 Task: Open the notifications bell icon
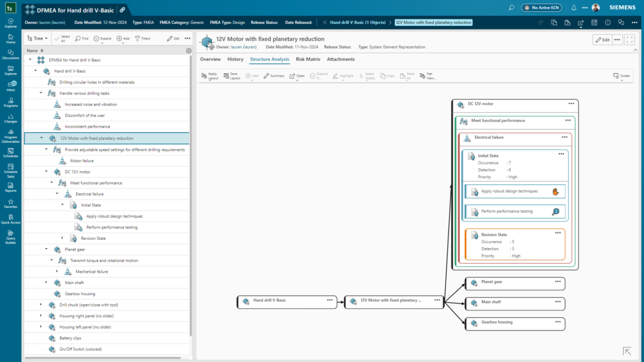click(574, 8)
